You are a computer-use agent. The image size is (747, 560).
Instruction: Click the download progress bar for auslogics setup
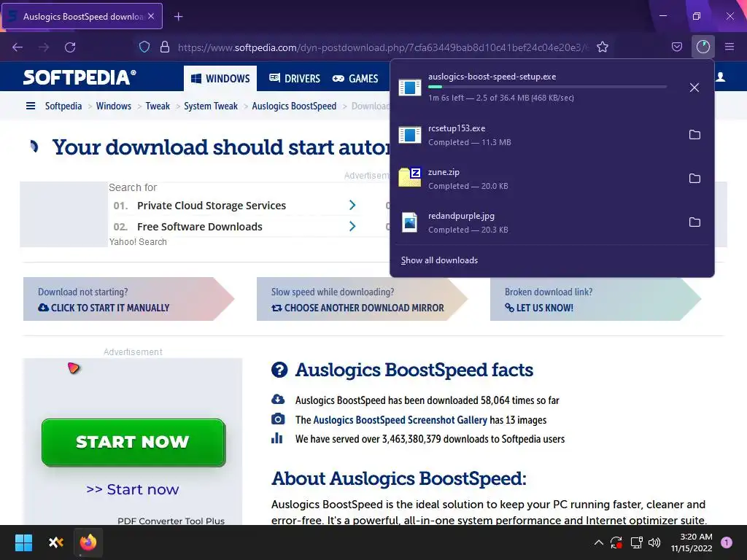[x=547, y=87]
